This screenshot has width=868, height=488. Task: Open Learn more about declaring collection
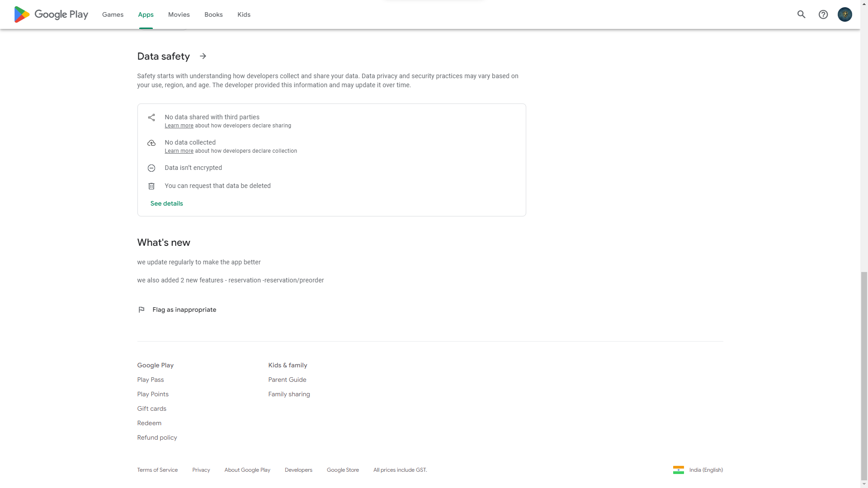tap(179, 151)
